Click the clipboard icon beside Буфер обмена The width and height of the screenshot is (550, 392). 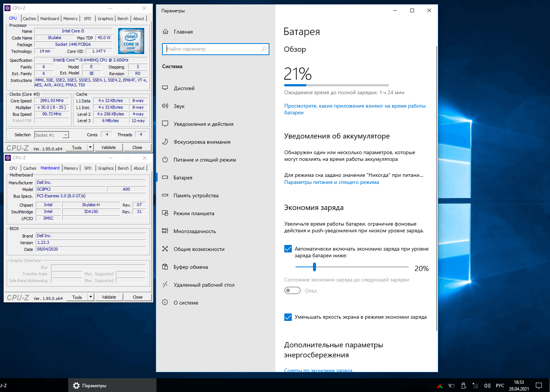coord(165,267)
